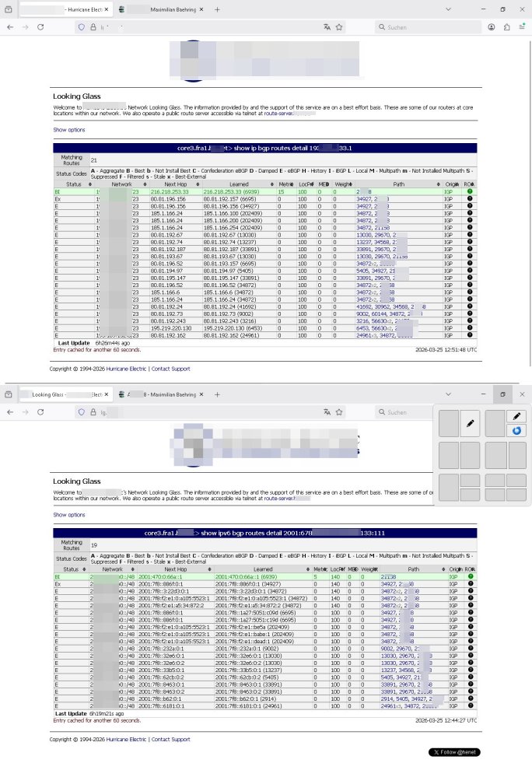Open the extensions icon in the IPv4 window toolbar
Image resolution: width=532 pixels, height=770 pixels.
tap(506, 26)
